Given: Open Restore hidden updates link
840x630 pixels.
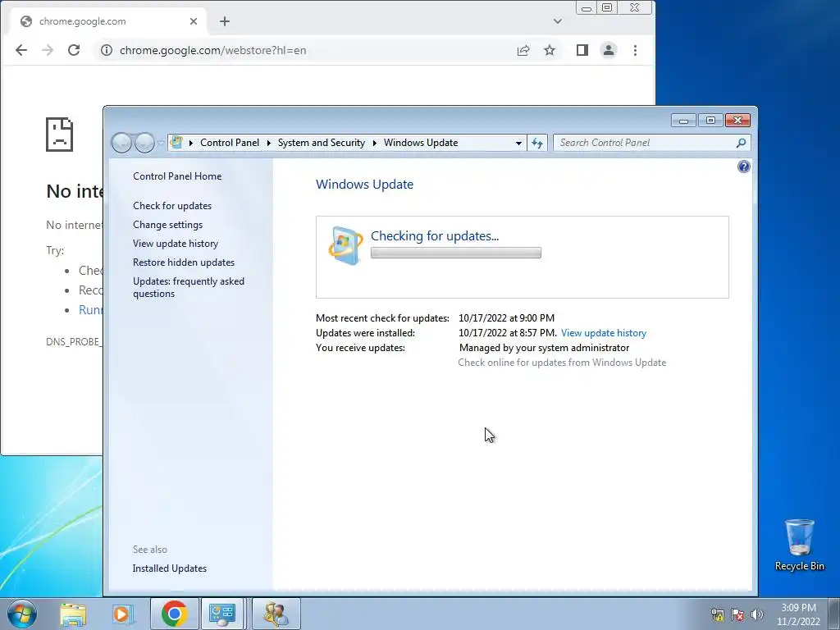Looking at the screenshot, I should pyautogui.click(x=183, y=262).
